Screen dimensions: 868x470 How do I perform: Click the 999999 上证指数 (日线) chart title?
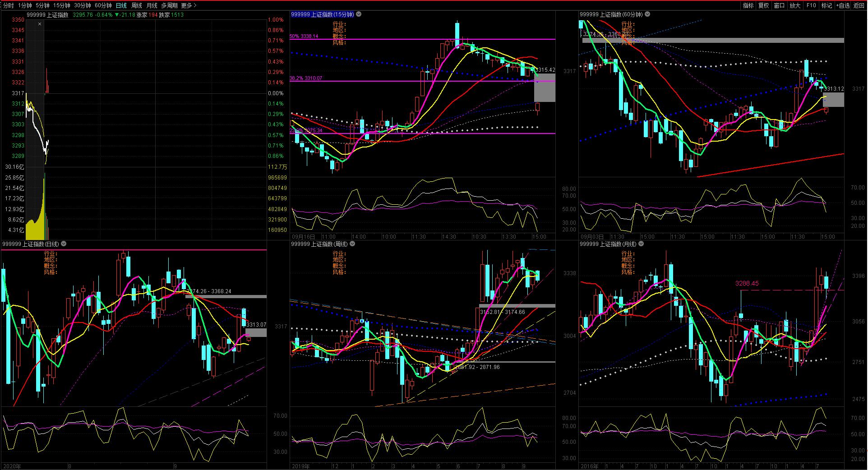(31, 244)
